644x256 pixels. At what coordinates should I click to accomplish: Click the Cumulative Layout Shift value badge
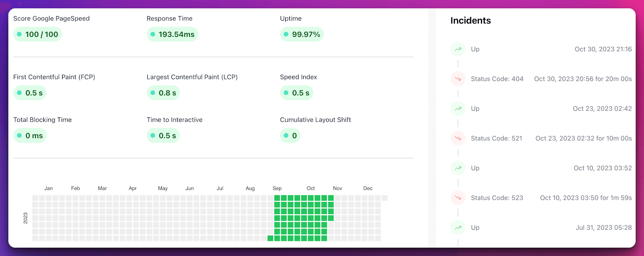[x=290, y=135]
